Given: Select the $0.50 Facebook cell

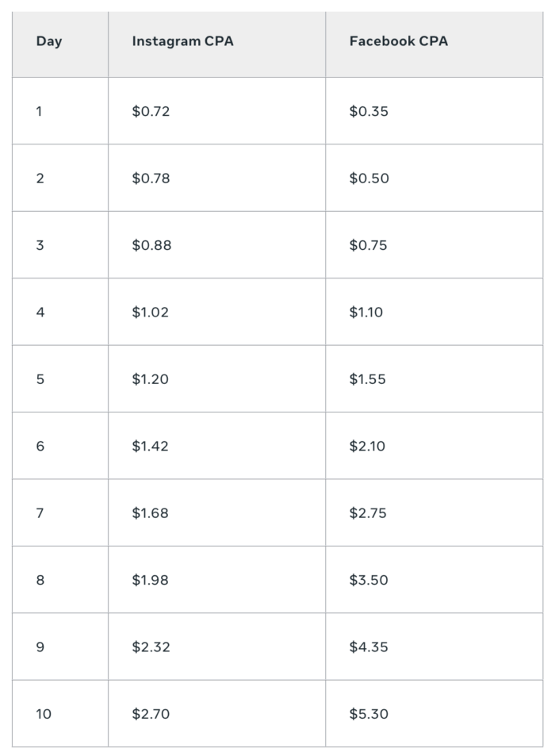Looking at the screenshot, I should click(x=369, y=178).
